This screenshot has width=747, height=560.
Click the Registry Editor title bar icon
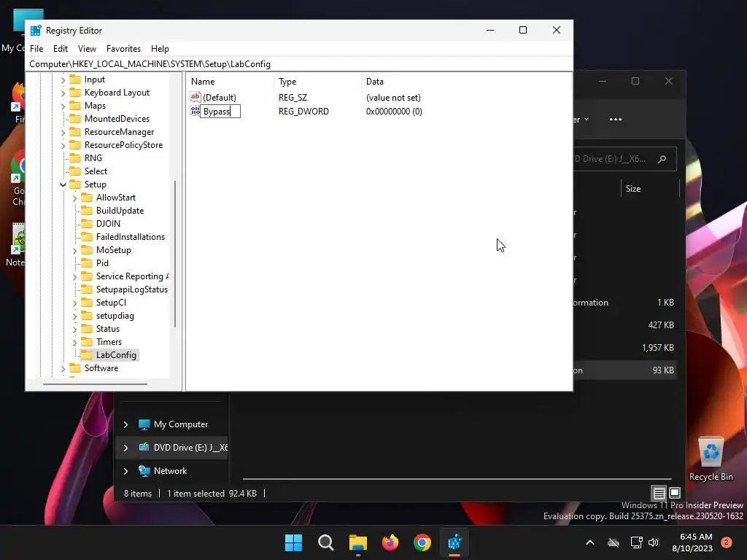pos(36,31)
